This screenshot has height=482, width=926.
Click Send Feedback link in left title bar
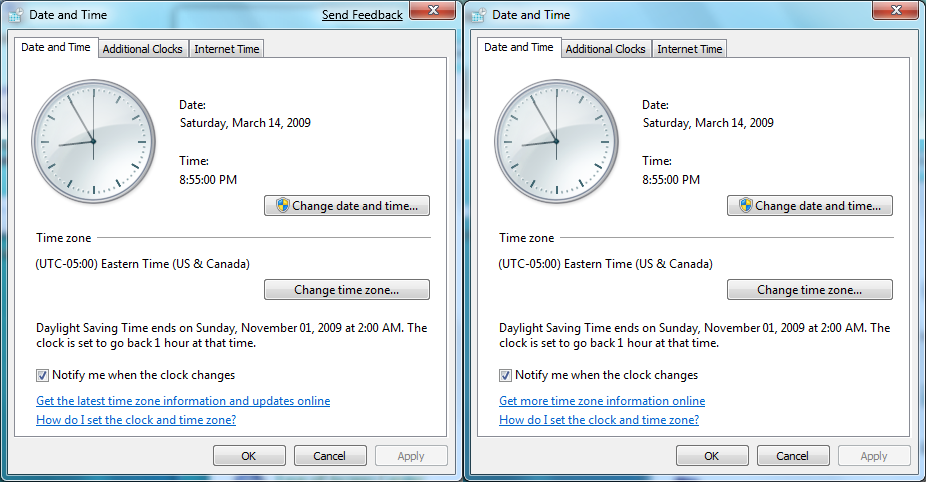362,15
